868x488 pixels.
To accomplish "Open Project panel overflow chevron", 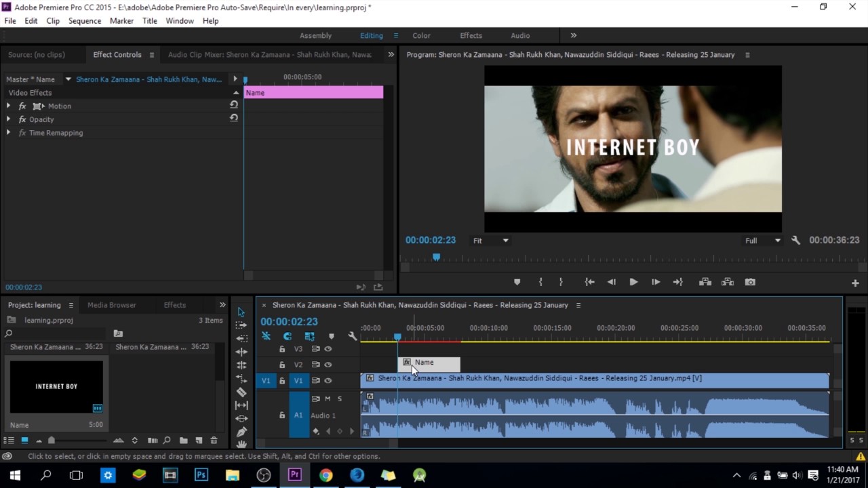I will click(x=222, y=305).
